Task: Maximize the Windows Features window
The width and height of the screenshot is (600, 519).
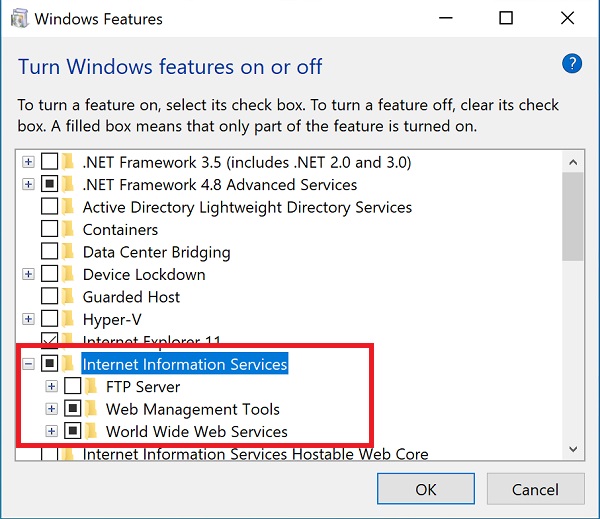Action: pos(506,18)
